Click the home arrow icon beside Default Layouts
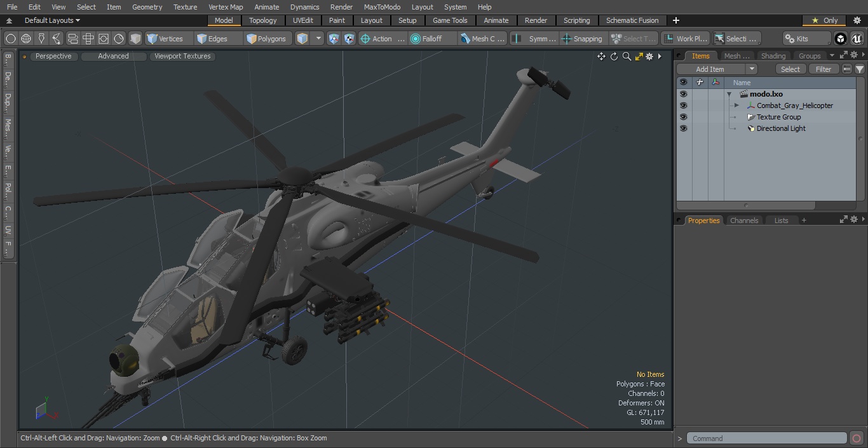 pos(9,20)
